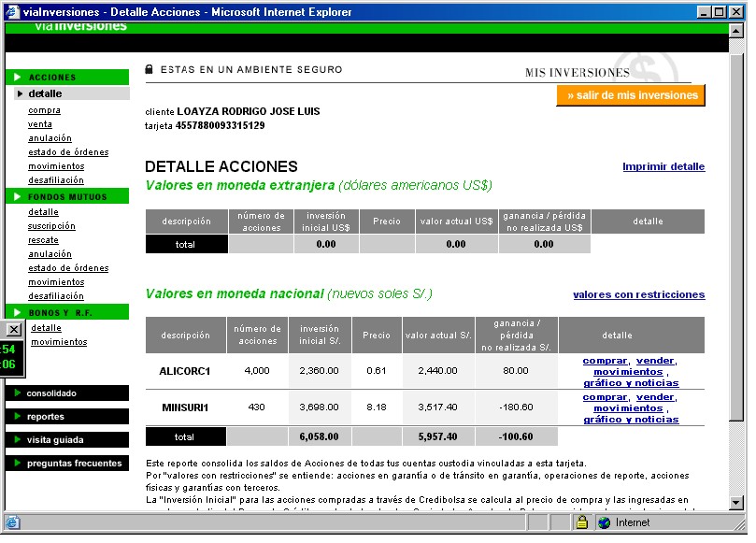Screen dimensions: 756x543
Task: Open 'detalle' link under Fondos Mutuos
Action: click(43, 212)
